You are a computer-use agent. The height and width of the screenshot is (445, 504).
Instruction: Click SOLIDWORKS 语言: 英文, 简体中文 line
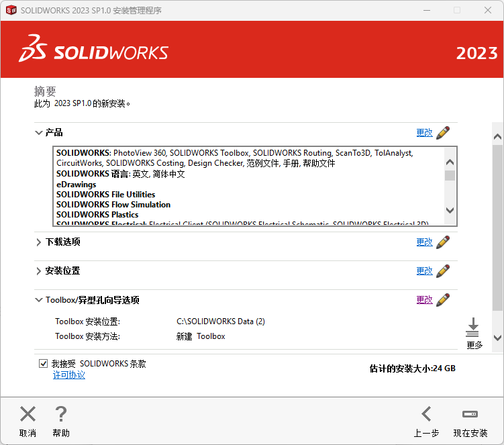(121, 174)
